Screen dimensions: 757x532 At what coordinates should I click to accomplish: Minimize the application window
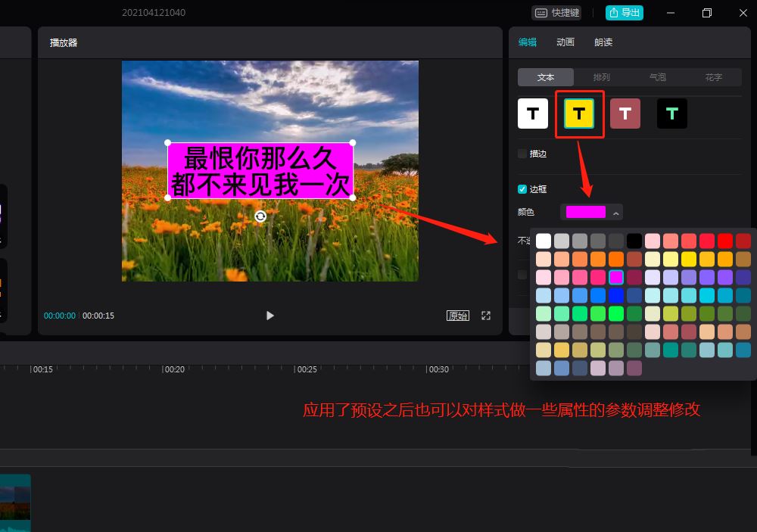tap(671, 13)
